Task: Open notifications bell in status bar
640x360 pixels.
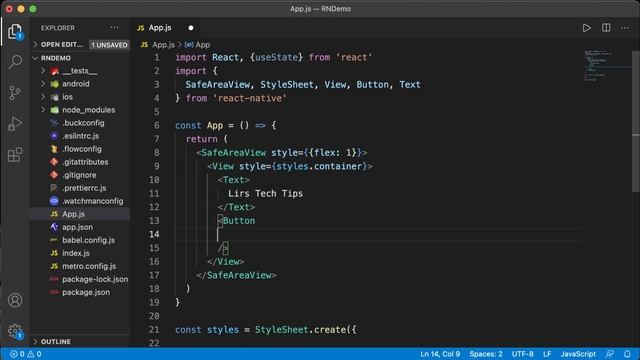Action: (627, 354)
